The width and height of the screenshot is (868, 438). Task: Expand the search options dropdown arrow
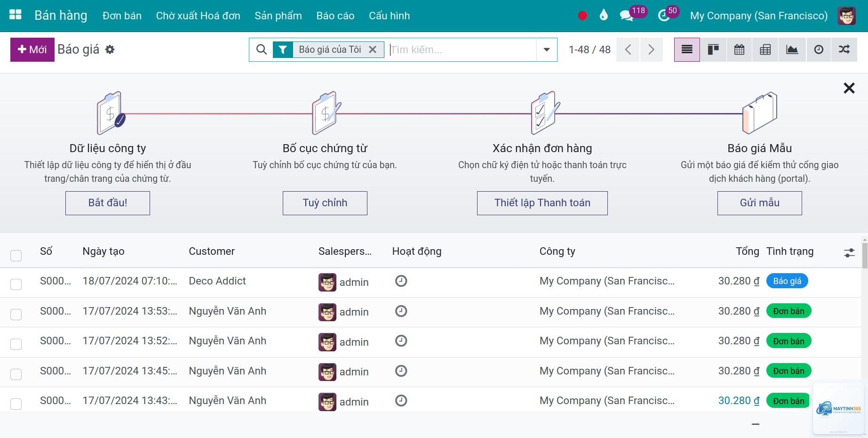point(547,49)
